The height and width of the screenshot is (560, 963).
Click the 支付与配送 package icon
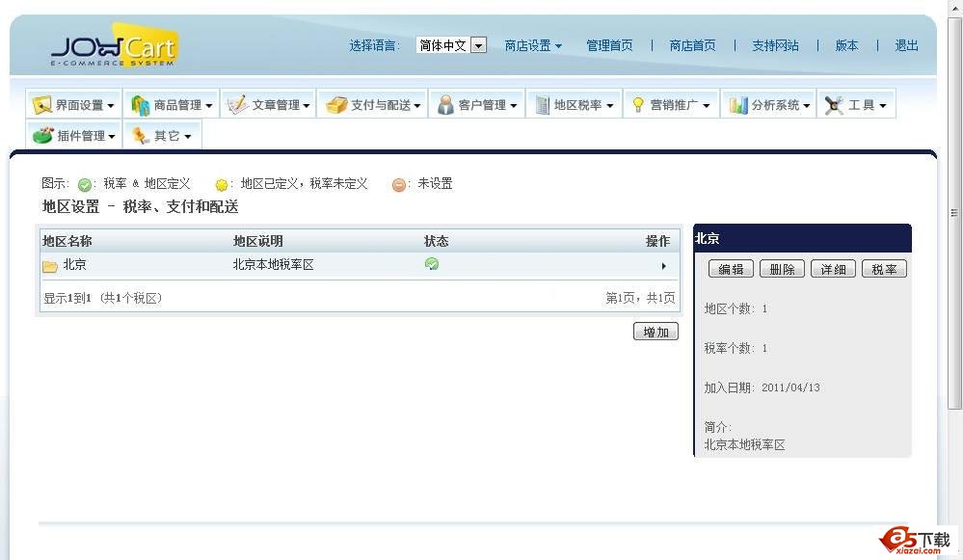336,105
